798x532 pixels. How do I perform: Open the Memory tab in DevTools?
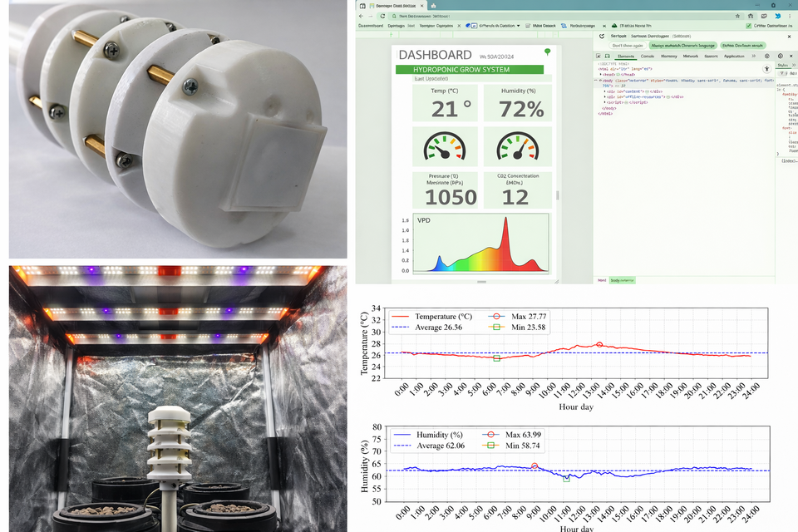[x=668, y=56]
